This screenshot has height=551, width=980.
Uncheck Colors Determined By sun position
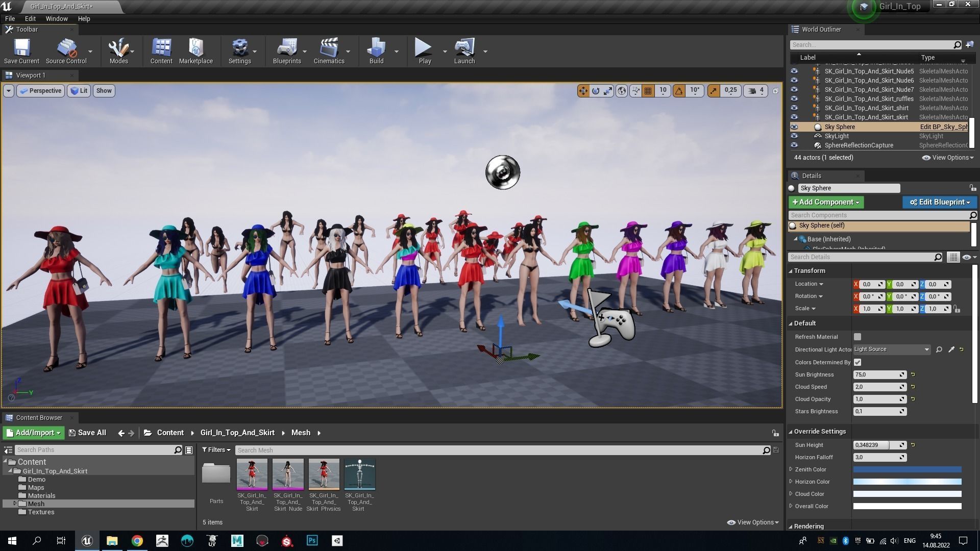pos(857,362)
